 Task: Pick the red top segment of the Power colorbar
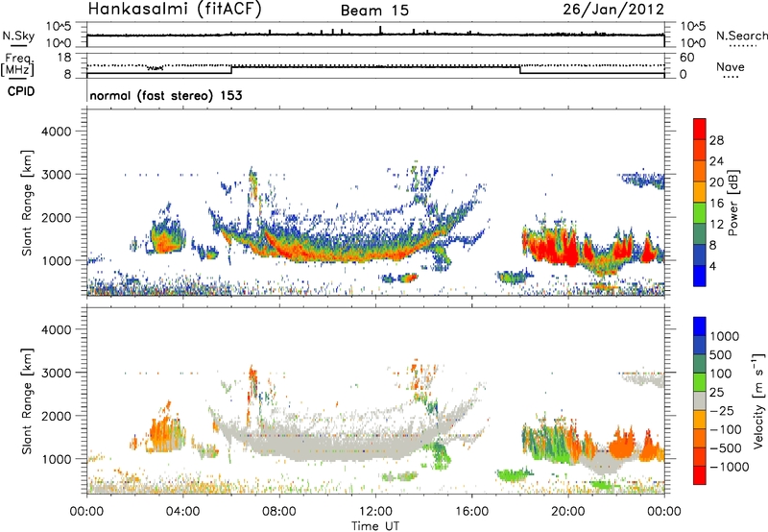tap(700, 129)
